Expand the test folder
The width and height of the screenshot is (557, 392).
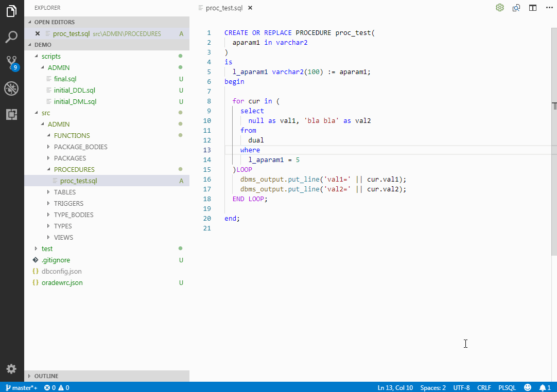(107, 248)
